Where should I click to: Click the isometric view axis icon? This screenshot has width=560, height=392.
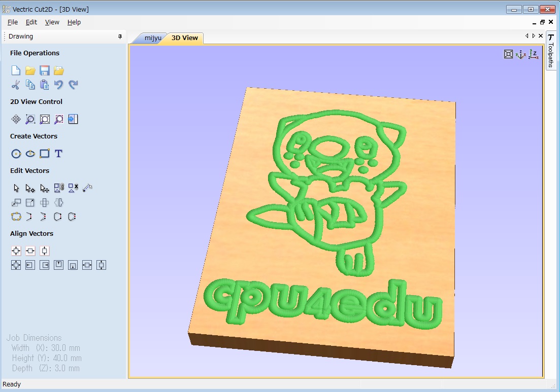(x=520, y=54)
